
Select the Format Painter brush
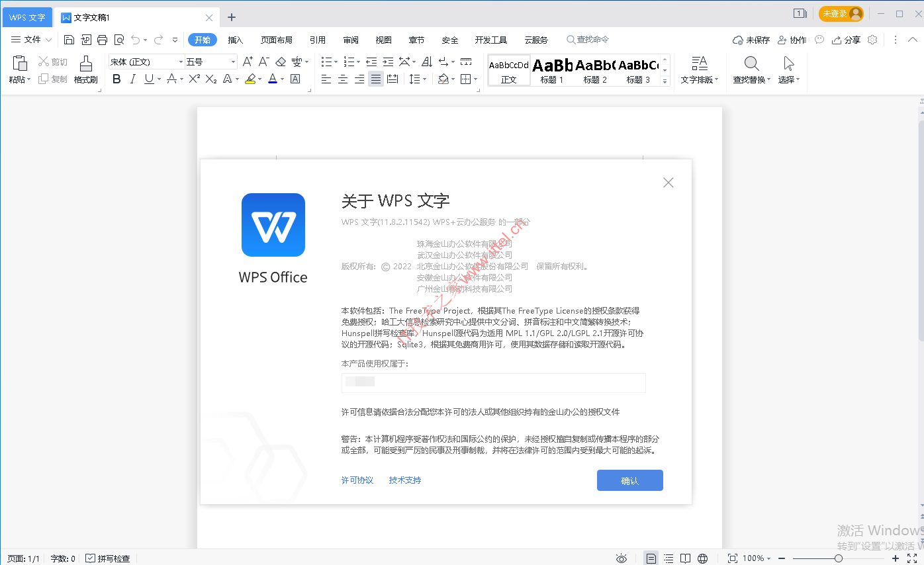[x=86, y=64]
